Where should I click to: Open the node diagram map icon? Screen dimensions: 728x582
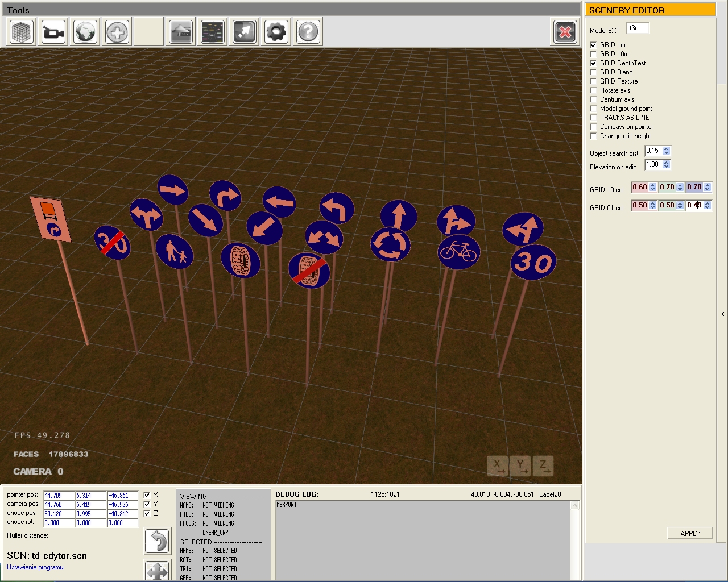(213, 32)
